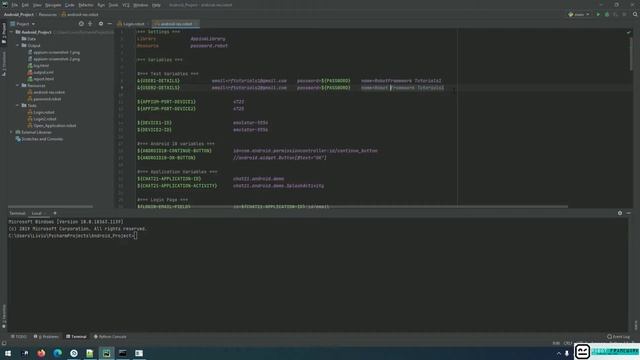
Task: Select password.robot in project tree
Action: click(x=44, y=99)
